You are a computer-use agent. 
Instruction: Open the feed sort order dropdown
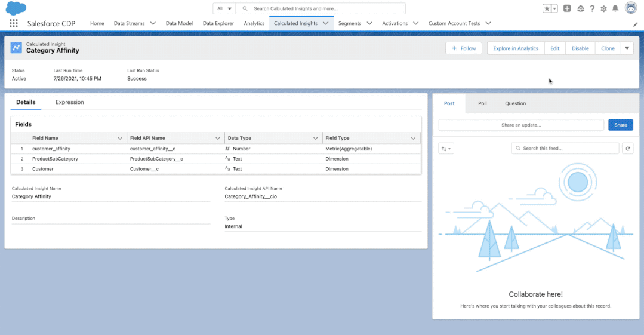click(x=446, y=148)
